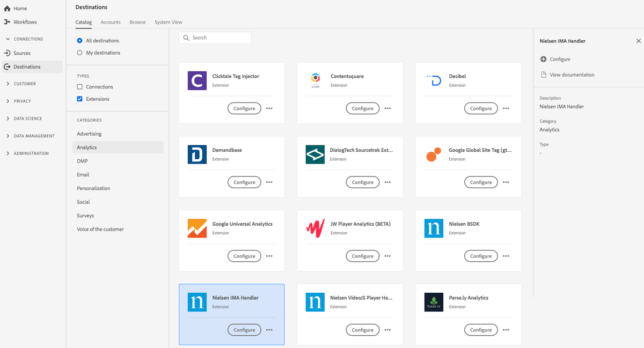
Task: Uncheck the Extensions type filter
Action: pyautogui.click(x=80, y=98)
